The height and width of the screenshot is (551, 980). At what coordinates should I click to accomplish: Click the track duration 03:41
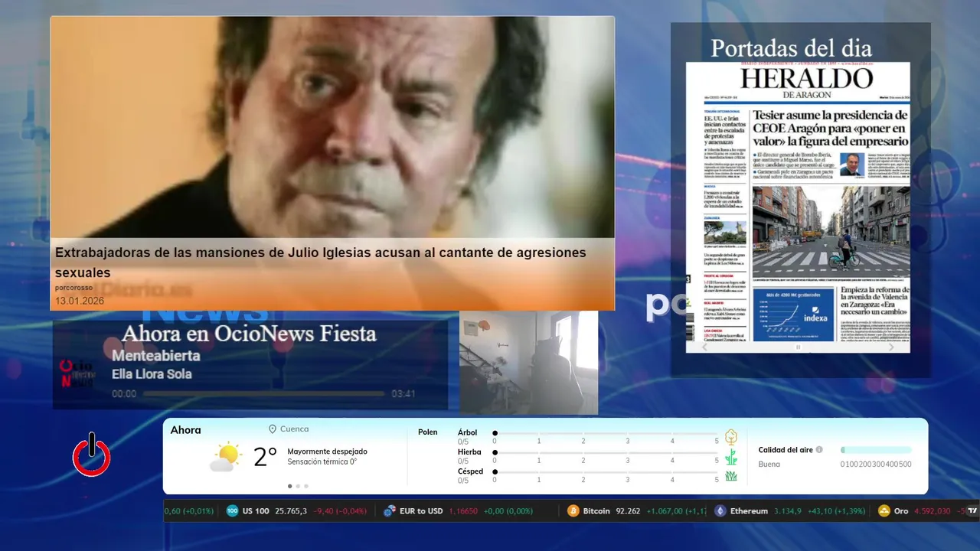pyautogui.click(x=403, y=394)
